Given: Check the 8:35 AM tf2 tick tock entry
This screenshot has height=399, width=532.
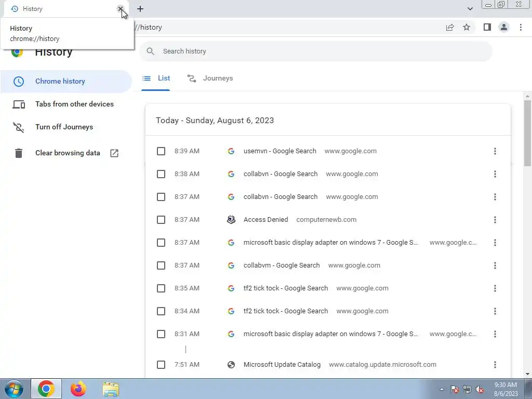Looking at the screenshot, I should 161,288.
